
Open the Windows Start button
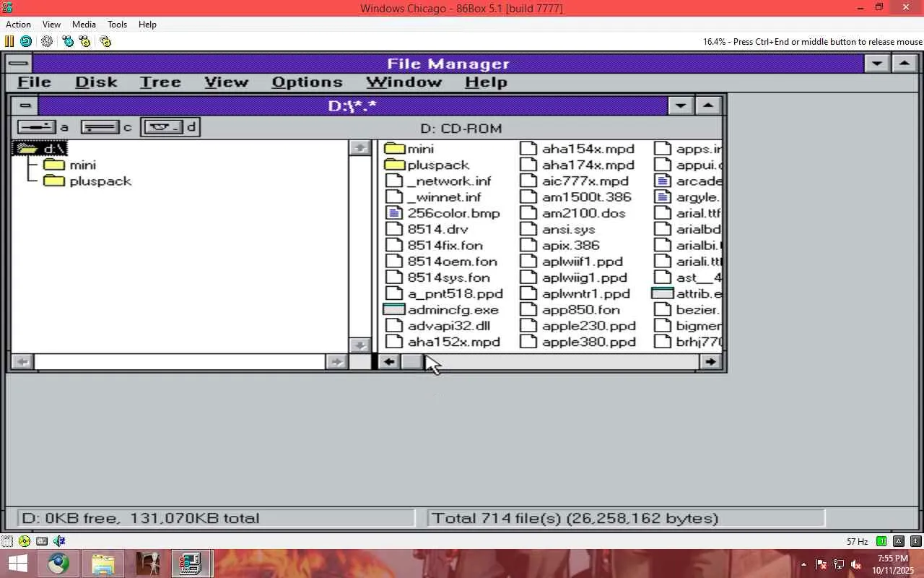click(x=17, y=564)
